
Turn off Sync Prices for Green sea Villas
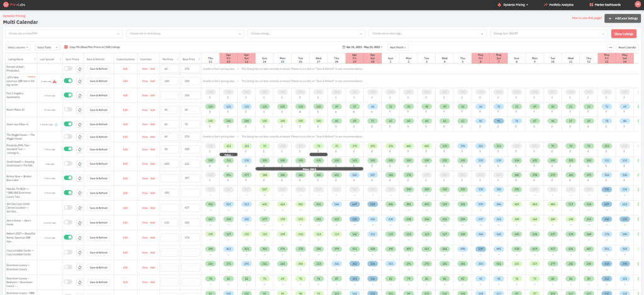click(68, 123)
